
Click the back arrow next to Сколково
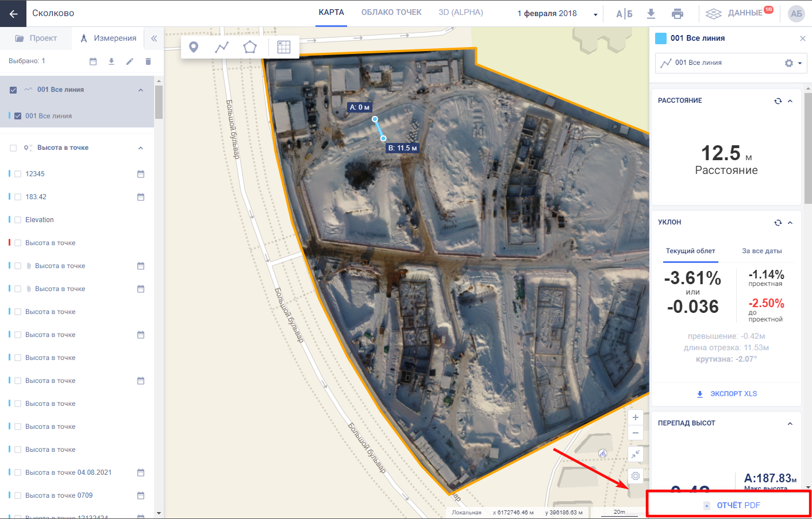coord(13,13)
